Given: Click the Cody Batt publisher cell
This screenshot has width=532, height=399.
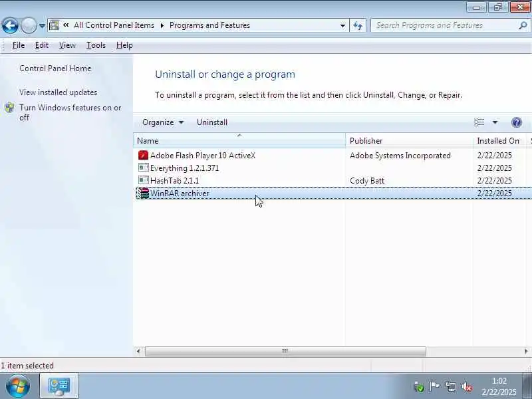Looking at the screenshot, I should 367,180.
